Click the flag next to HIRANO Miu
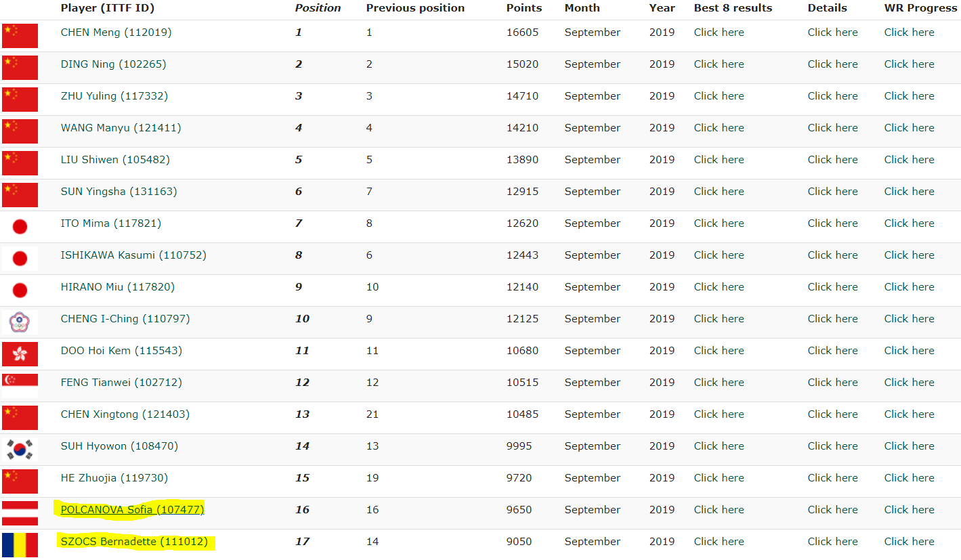Image resolution: width=961 pixels, height=560 pixels. tap(20, 290)
